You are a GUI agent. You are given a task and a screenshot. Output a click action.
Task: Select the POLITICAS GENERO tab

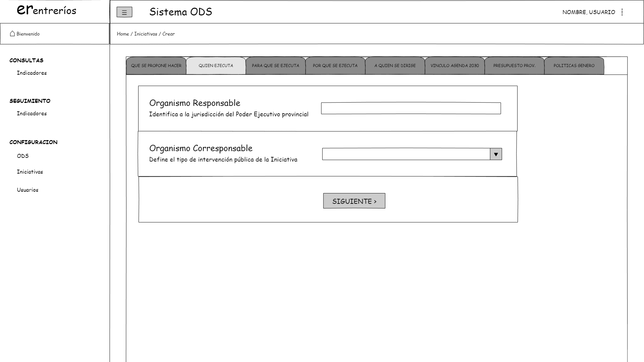[x=574, y=66]
